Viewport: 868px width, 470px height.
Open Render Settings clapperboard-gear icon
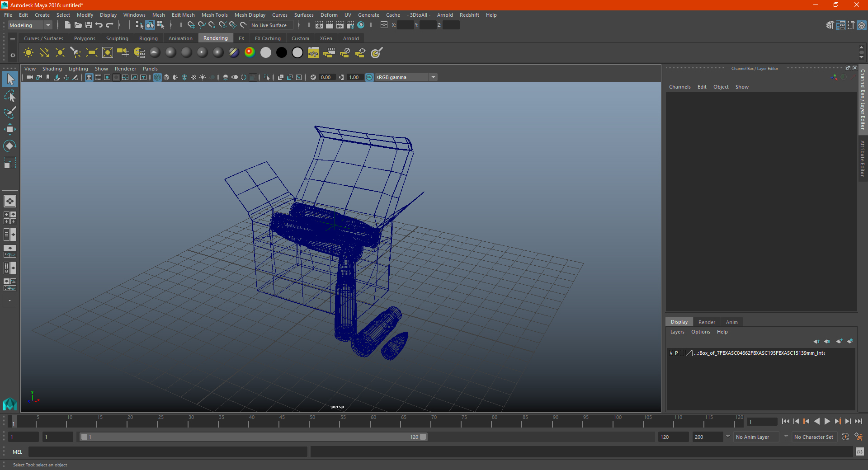pos(350,25)
